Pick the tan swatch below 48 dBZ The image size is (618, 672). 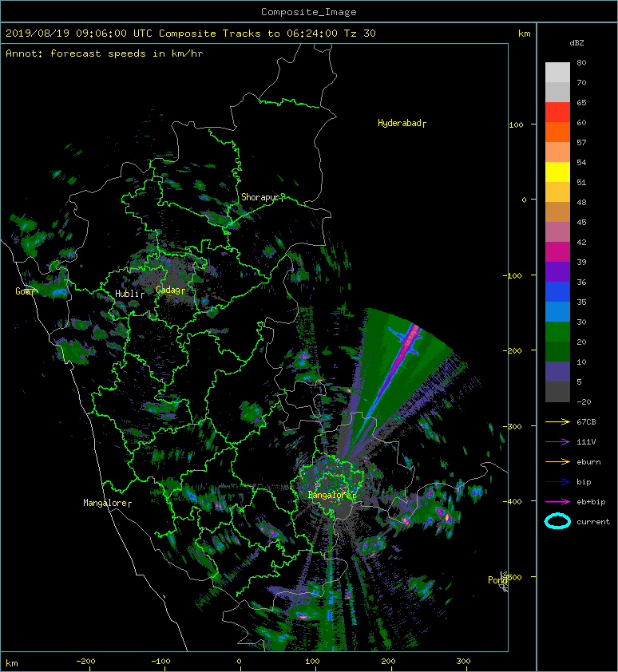click(x=557, y=211)
